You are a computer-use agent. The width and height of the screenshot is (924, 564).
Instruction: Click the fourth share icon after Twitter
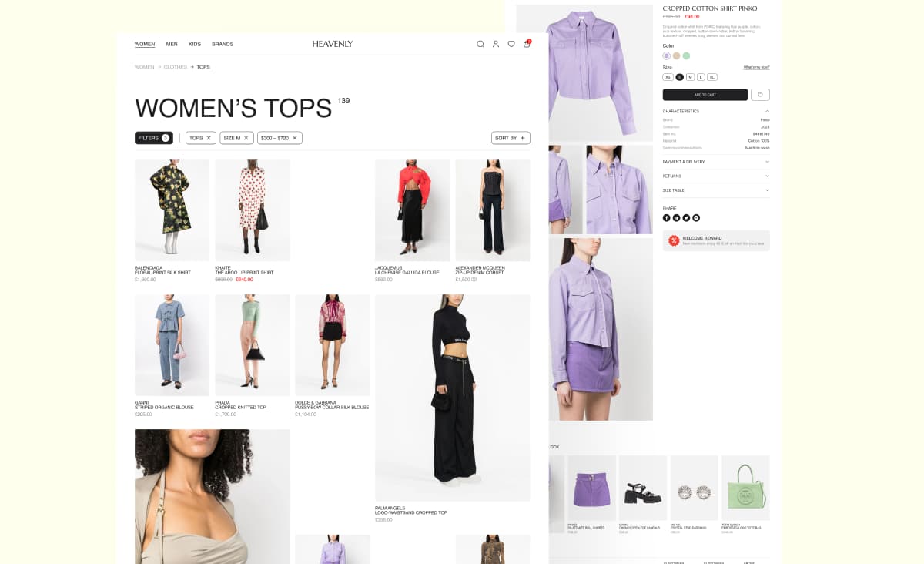[696, 218]
